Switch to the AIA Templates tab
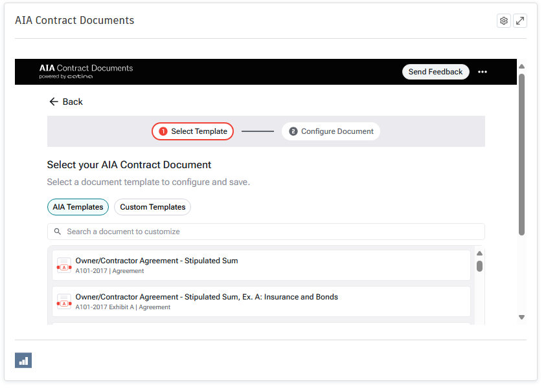The width and height of the screenshot is (546, 392). coord(78,207)
